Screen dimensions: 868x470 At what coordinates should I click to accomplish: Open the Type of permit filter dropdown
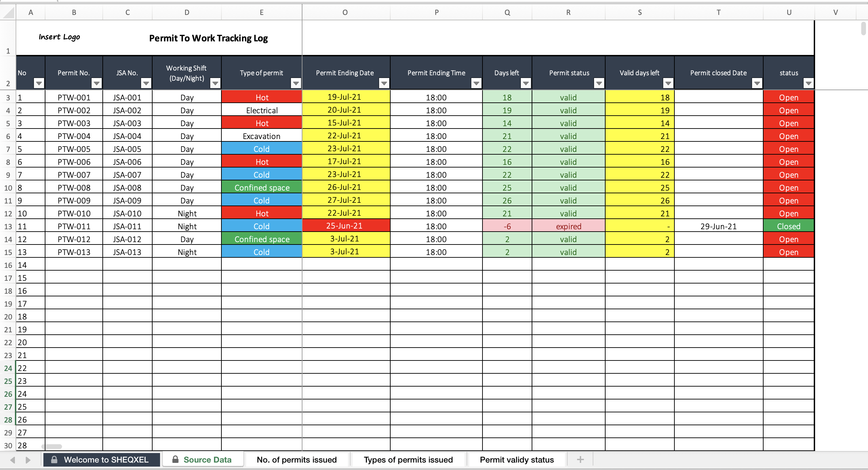click(296, 83)
